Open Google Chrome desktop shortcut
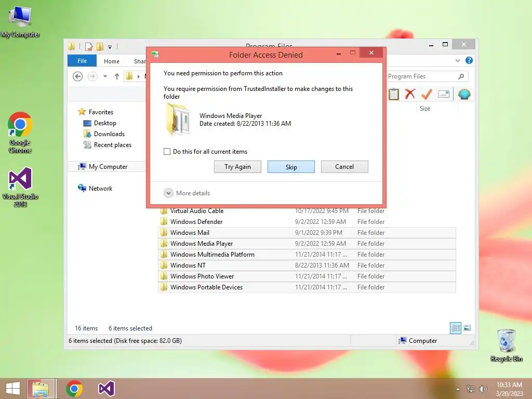This screenshot has width=532, height=399. pos(20,132)
